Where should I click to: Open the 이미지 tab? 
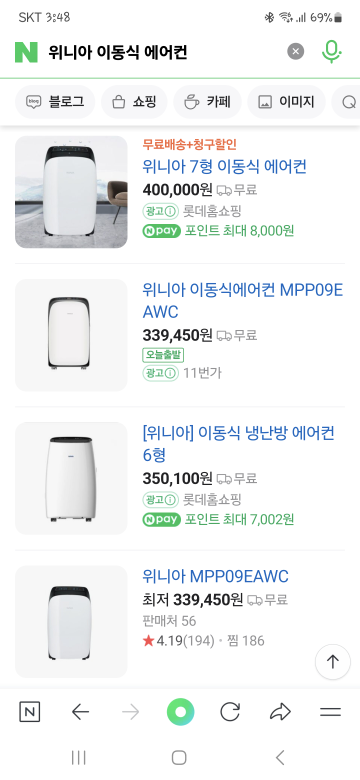coord(286,102)
